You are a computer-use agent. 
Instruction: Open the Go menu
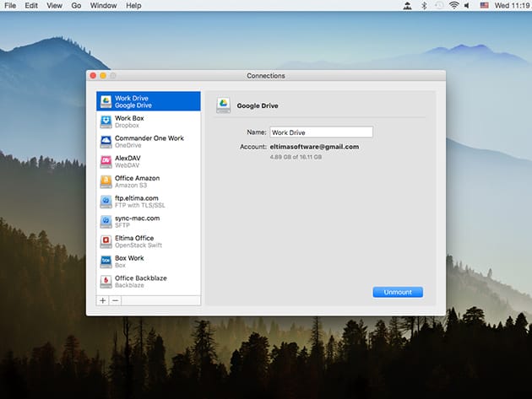pyautogui.click(x=76, y=6)
